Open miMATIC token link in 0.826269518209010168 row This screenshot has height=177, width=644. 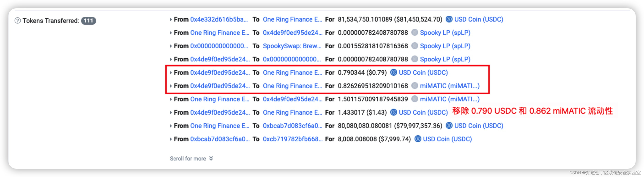click(x=450, y=86)
